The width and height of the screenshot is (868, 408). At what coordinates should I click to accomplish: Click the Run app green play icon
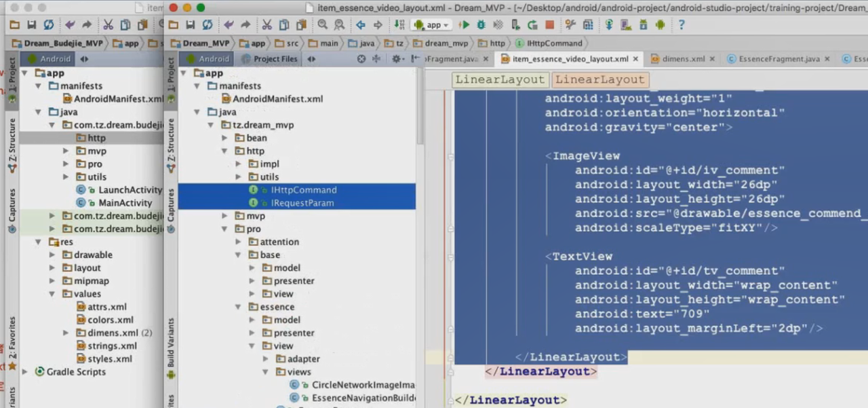tap(465, 25)
